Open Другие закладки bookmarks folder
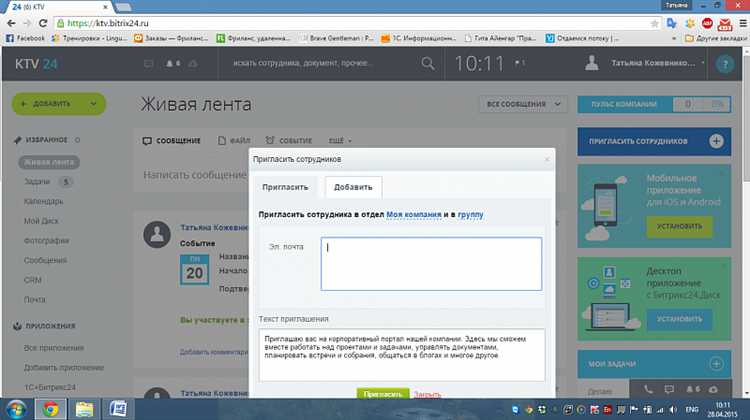The image size is (750, 420). click(x=716, y=38)
